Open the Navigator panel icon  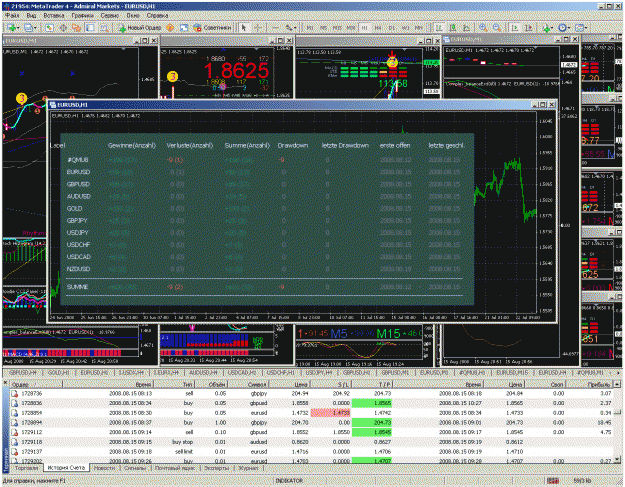77,27
